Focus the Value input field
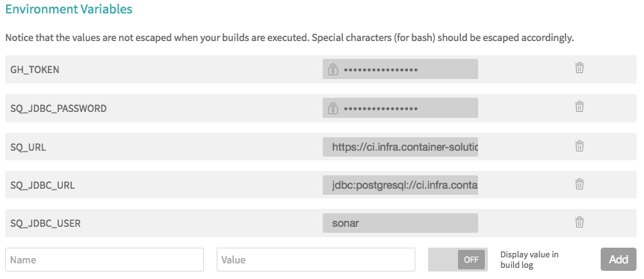The width and height of the screenshot is (644, 279). tap(316, 260)
